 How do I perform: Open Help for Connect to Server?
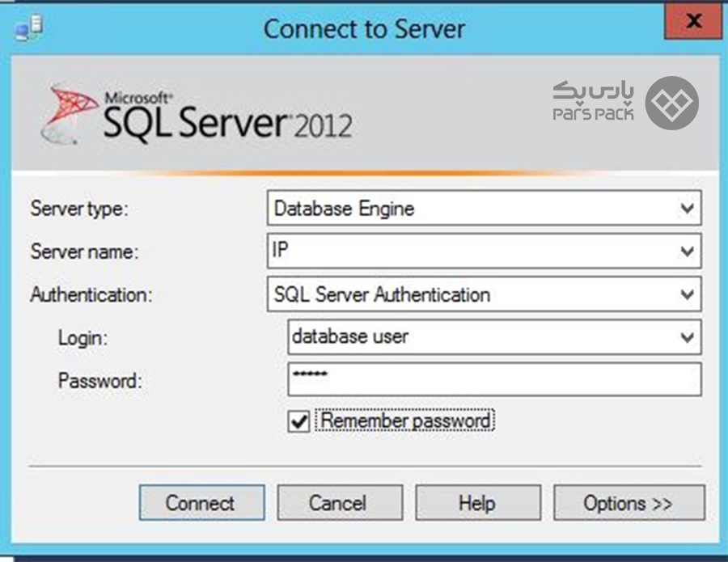pyautogui.click(x=478, y=503)
